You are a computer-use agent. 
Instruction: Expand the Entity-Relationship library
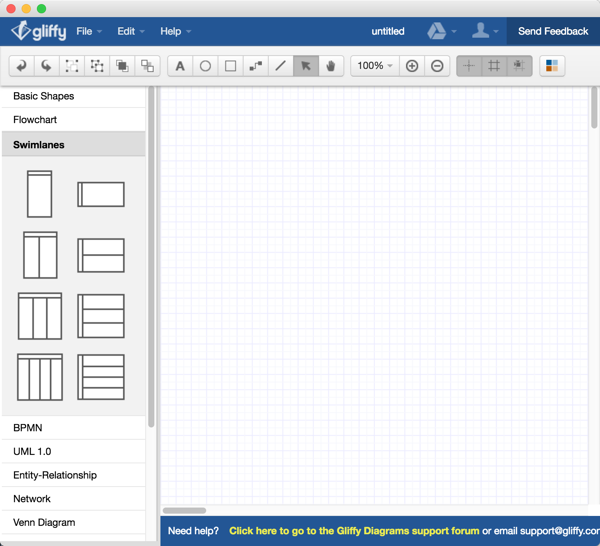(73, 475)
